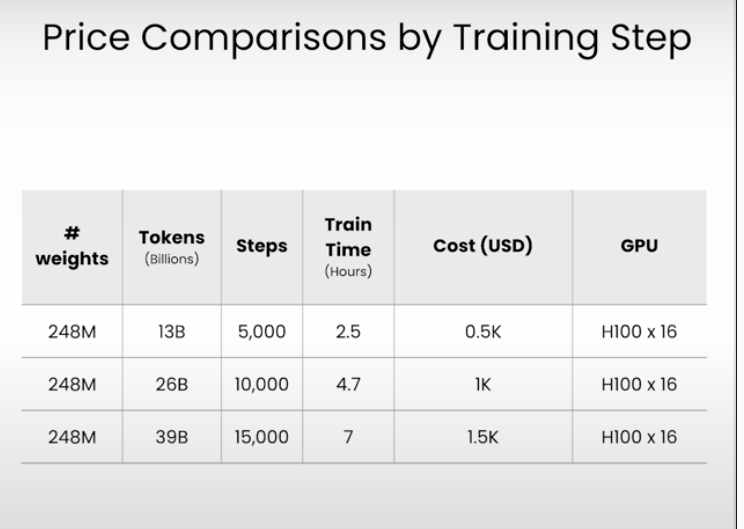This screenshot has height=529, width=744.
Task: Select the 'Steps' column header
Action: (x=262, y=246)
